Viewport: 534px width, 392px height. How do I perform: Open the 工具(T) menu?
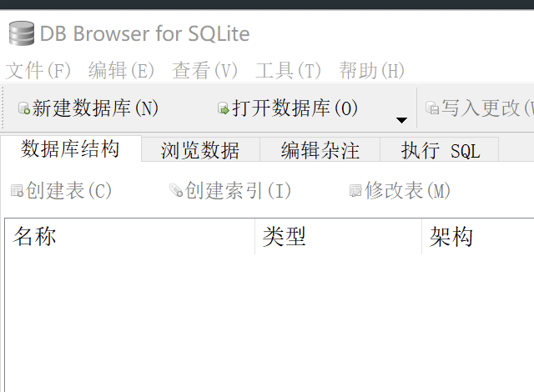pos(289,71)
